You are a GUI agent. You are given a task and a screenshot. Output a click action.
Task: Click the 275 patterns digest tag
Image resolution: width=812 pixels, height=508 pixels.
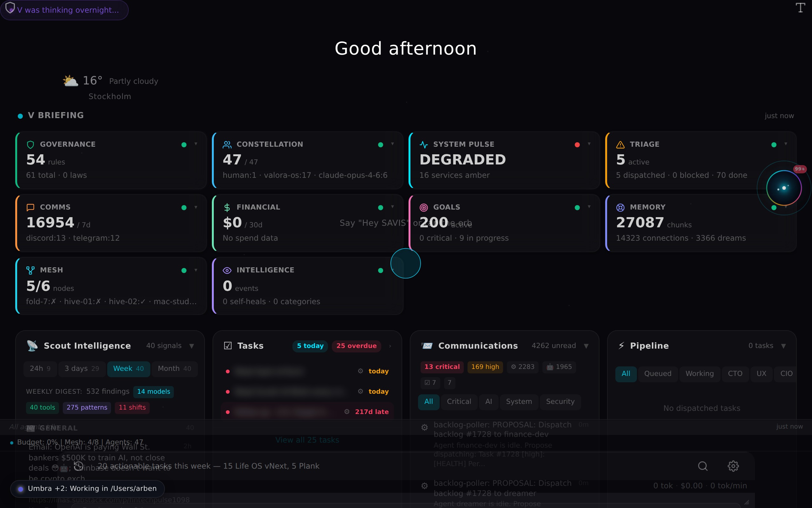click(87, 408)
